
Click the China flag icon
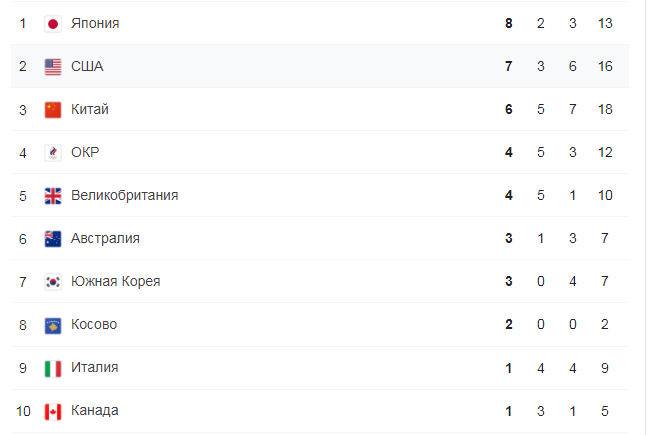(53, 110)
